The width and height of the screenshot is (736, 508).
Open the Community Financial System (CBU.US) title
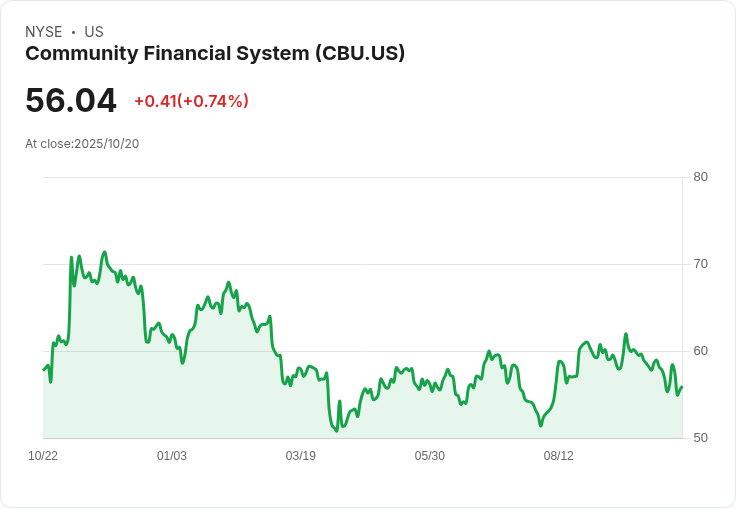(x=215, y=54)
